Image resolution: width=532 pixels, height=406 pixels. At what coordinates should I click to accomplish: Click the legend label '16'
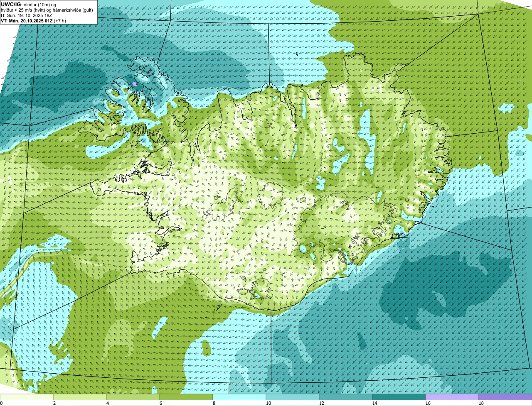tap(428, 403)
